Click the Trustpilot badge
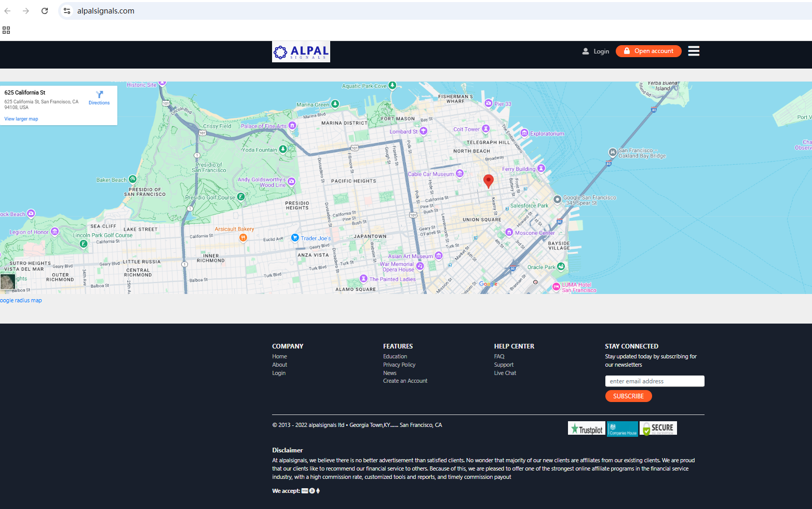 [586, 428]
